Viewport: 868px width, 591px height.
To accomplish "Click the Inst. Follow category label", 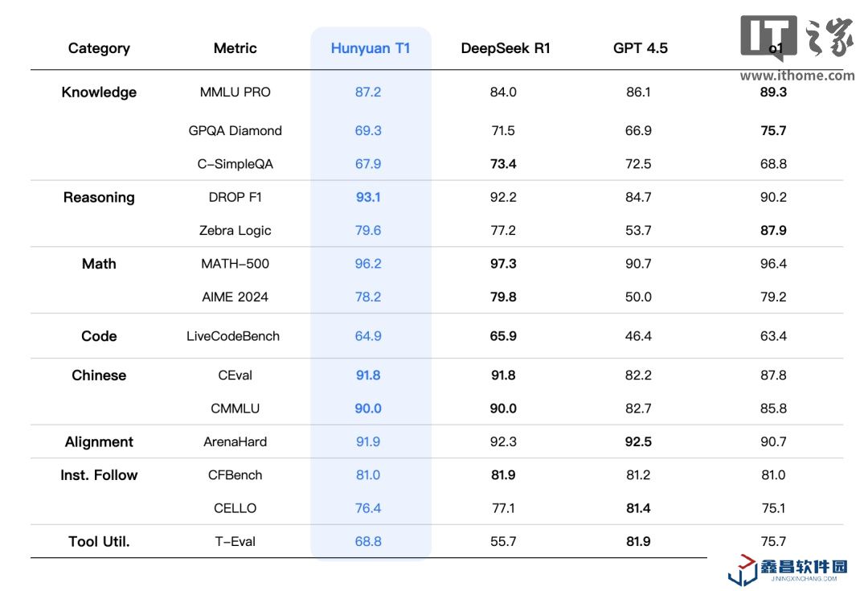I will pyautogui.click(x=99, y=475).
